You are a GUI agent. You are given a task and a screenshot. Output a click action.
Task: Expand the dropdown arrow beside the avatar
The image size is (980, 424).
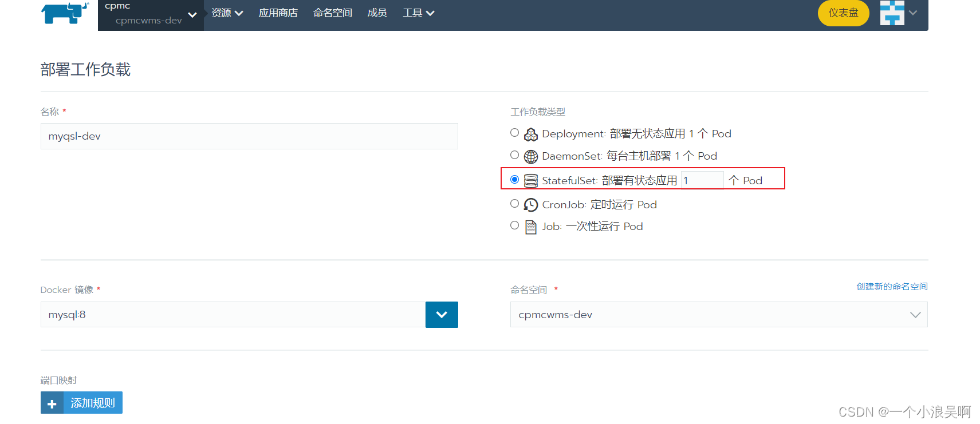coord(913,13)
